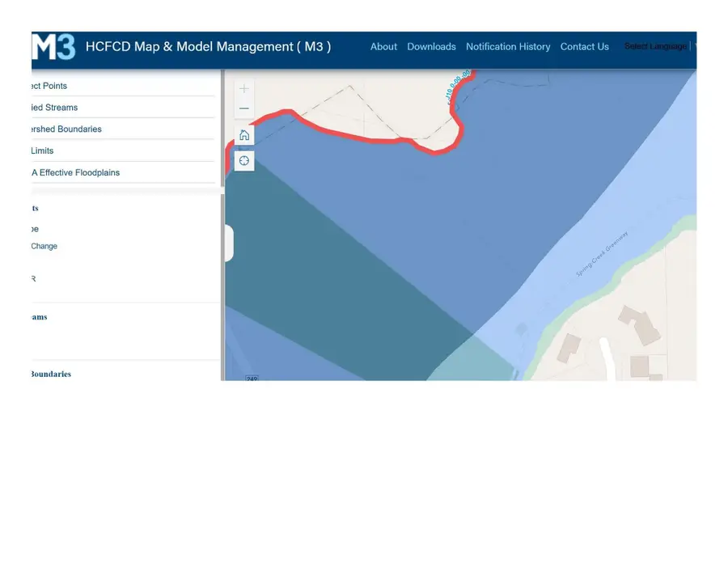728x563 pixels.
Task: Toggle the Streams layer in the list
Action: (x=54, y=108)
